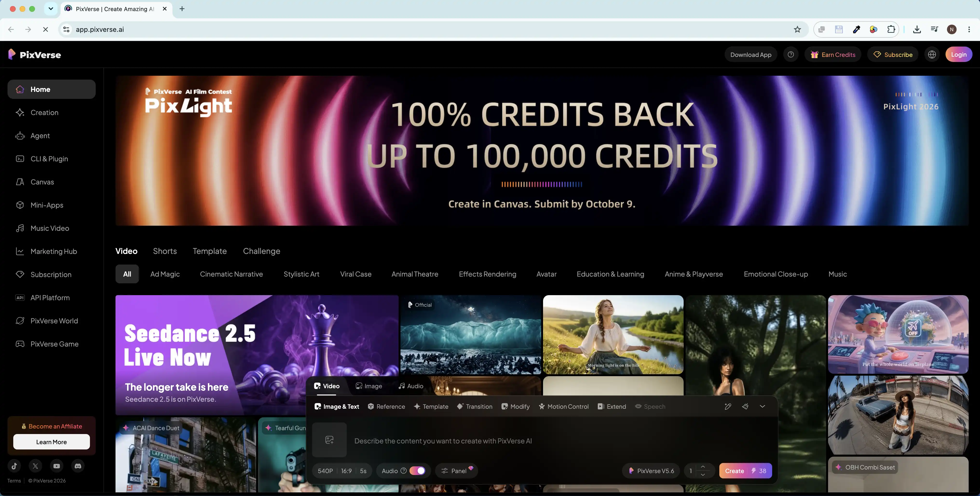Select the Cinematic Narrative category filter
The height and width of the screenshot is (496, 980).
pos(231,274)
